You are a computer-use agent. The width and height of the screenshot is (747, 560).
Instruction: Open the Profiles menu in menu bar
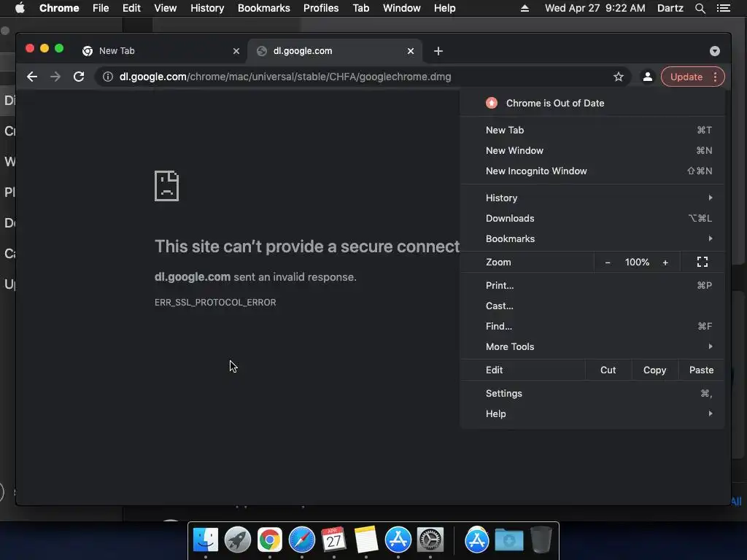point(321,8)
